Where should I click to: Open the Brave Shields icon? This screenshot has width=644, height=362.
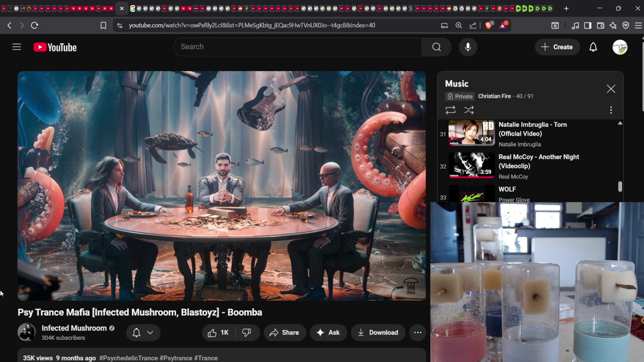pos(489,25)
